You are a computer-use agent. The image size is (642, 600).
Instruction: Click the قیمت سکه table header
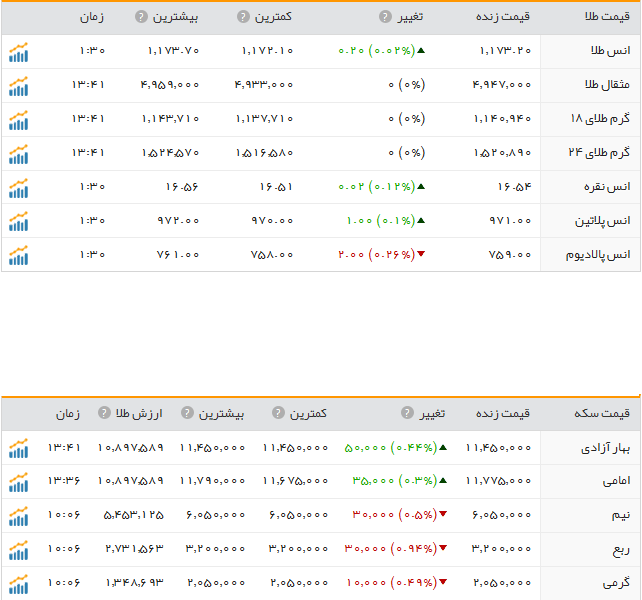point(602,413)
